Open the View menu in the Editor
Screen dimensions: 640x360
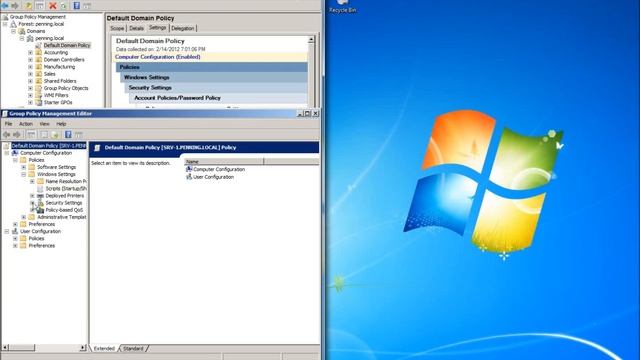(x=44, y=124)
